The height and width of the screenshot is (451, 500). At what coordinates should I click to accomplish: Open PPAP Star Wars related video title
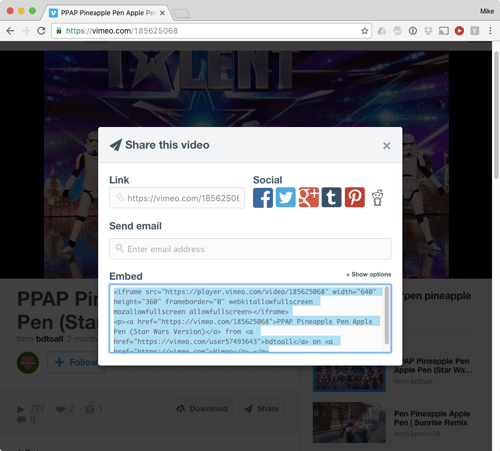pyautogui.click(x=433, y=366)
